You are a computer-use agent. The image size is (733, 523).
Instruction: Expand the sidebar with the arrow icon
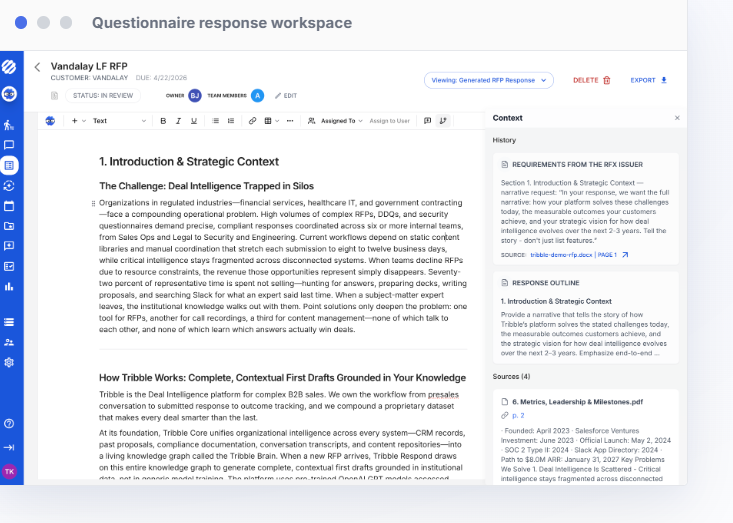pyautogui.click(x=9, y=447)
